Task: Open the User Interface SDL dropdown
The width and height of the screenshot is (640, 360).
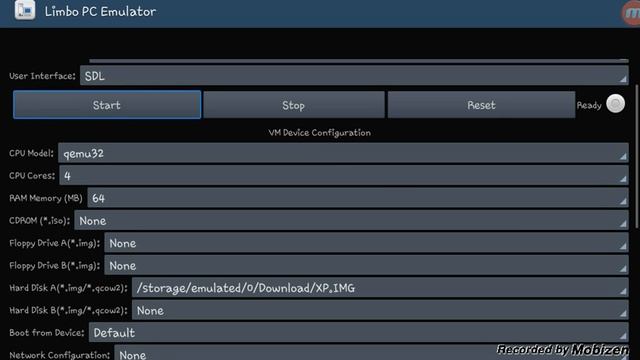Action: click(354, 76)
